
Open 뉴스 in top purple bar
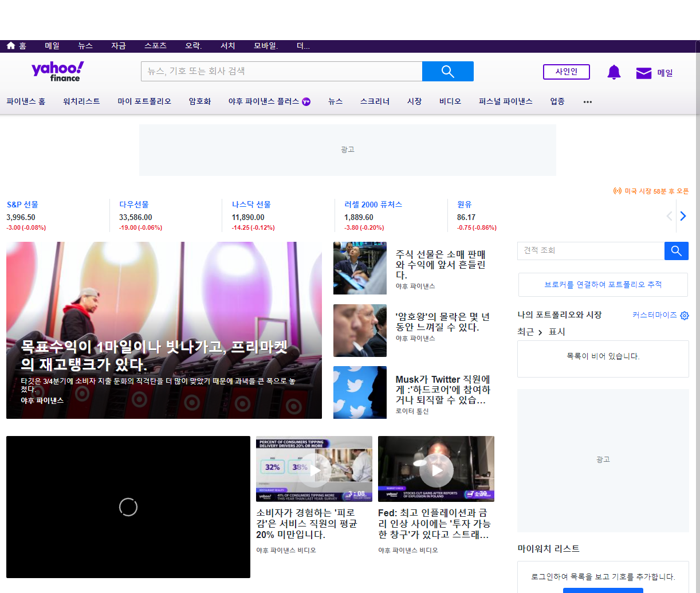coord(85,46)
